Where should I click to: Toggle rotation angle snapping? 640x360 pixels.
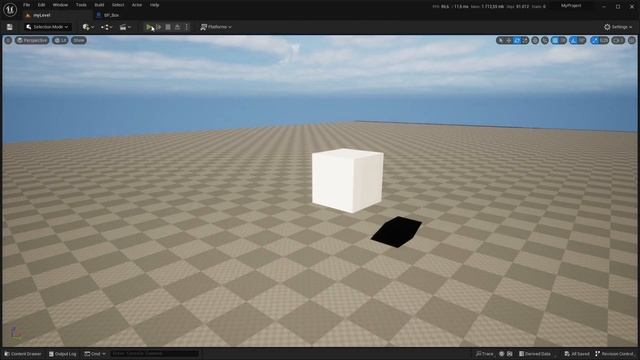[573, 40]
